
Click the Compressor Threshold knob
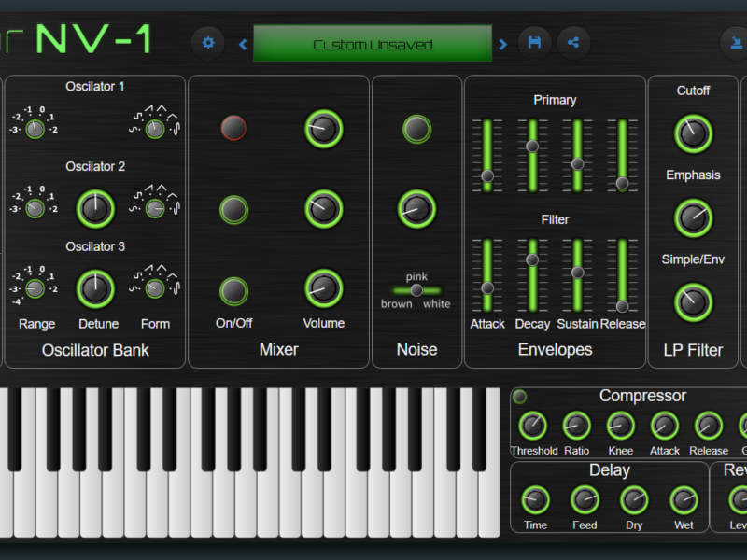(533, 427)
